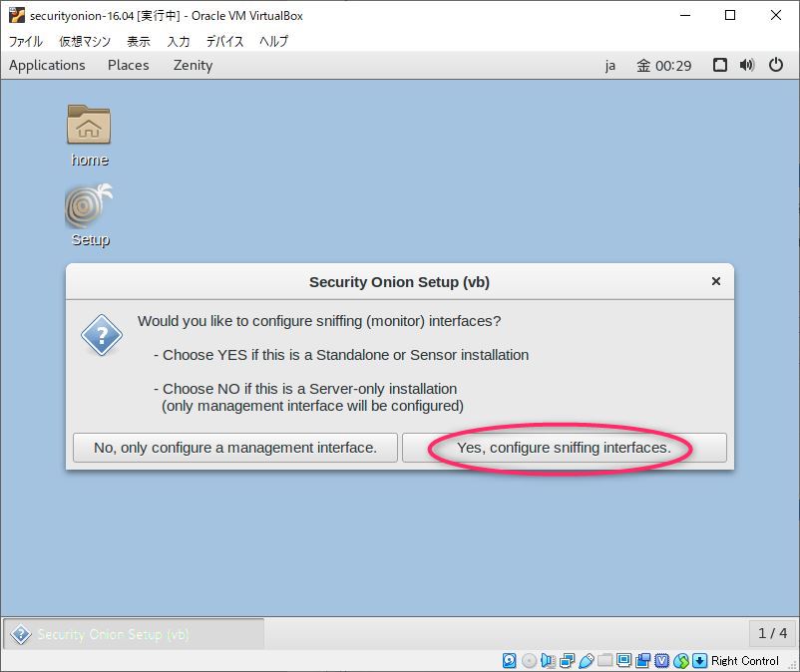
Task: Open the ヘルプ menu
Action: point(273,41)
